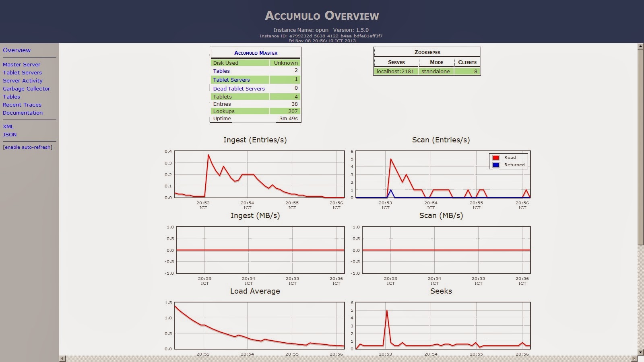Open the Documentation link
The image size is (644, 362).
(23, 113)
